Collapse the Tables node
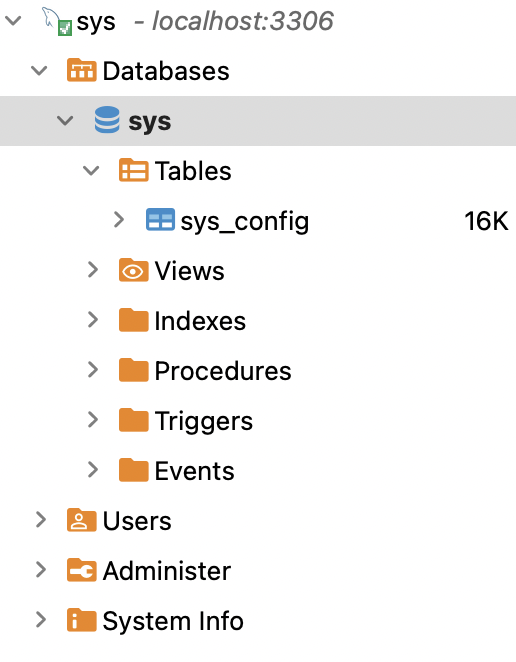 (x=91, y=171)
